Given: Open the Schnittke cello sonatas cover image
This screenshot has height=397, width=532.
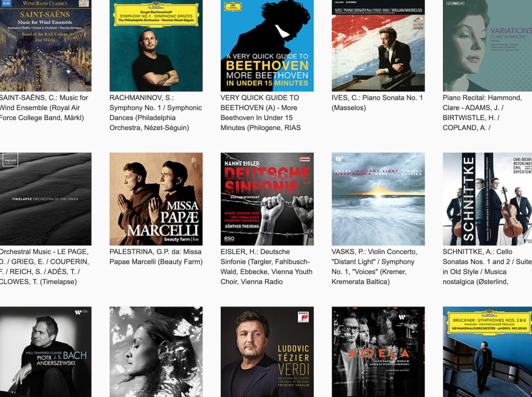Looking at the screenshot, I should tap(487, 198).
